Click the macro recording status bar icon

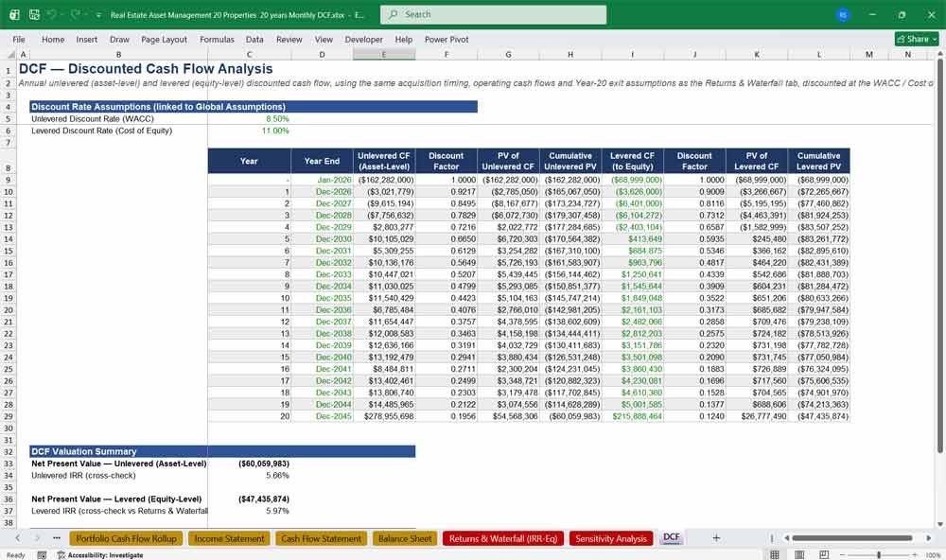click(x=42, y=554)
